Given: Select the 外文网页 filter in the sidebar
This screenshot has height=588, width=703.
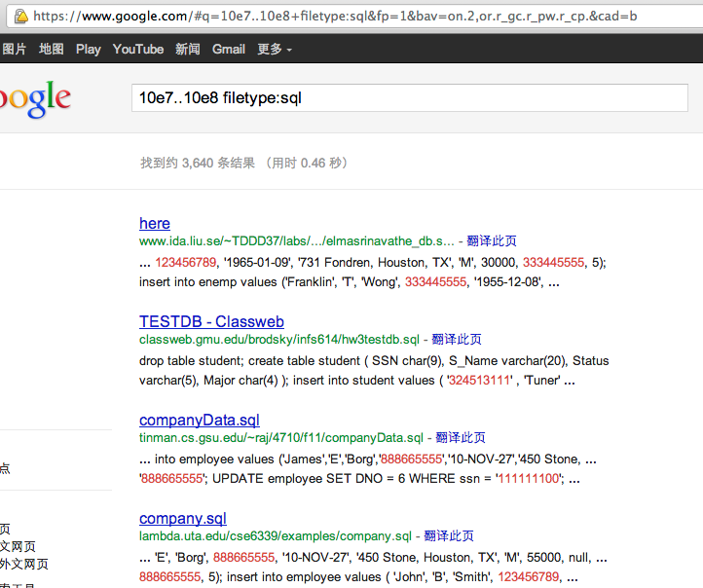Looking at the screenshot, I should click(23, 564).
